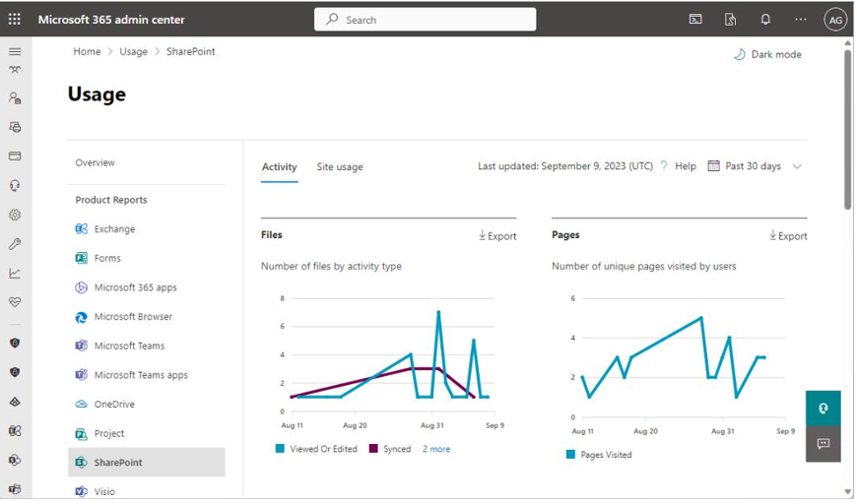Open the feedback chat floating button

[x=824, y=443]
